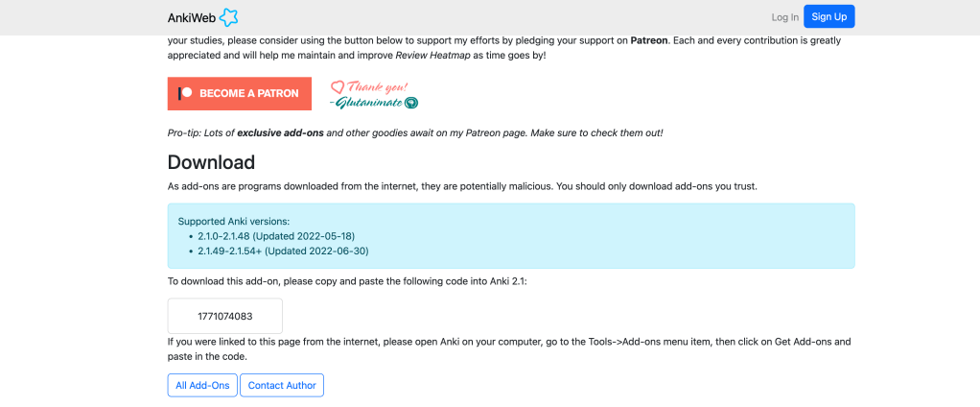This screenshot has width=980, height=407.
Task: Click the AnkiWeb brand name text
Action: click(192, 17)
